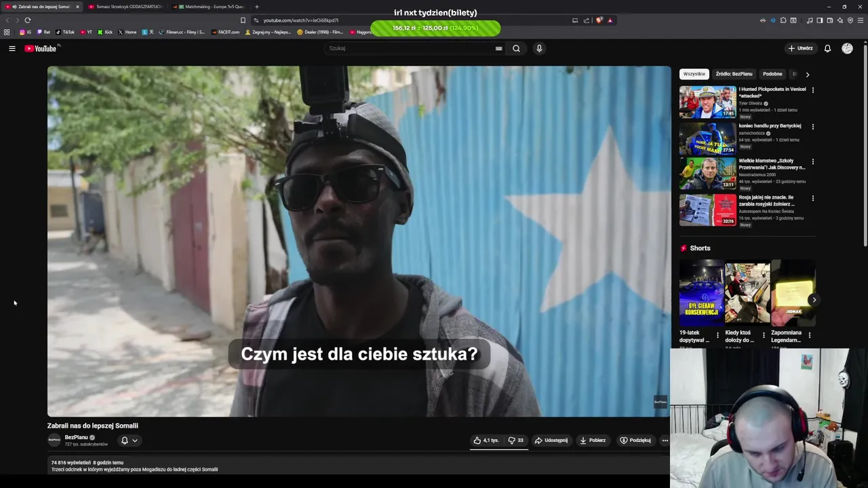Open the Brave VPN shield icon
868x488 pixels.
click(x=850, y=20)
